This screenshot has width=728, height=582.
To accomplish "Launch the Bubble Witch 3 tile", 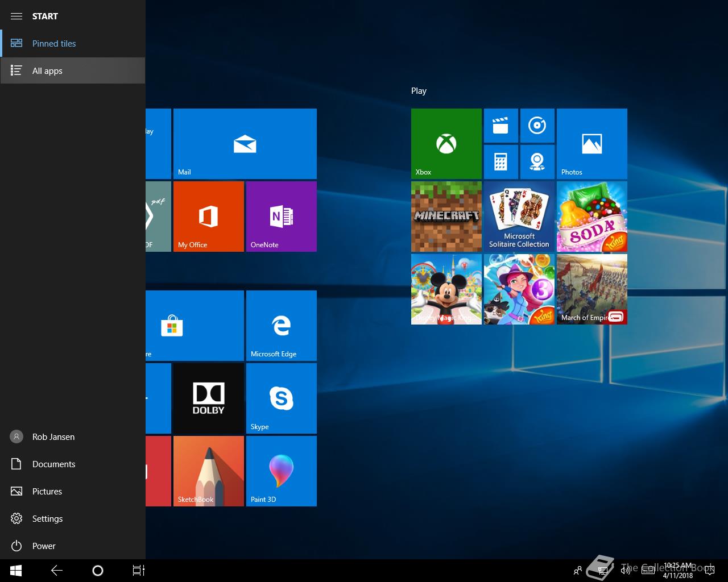I will (519, 289).
